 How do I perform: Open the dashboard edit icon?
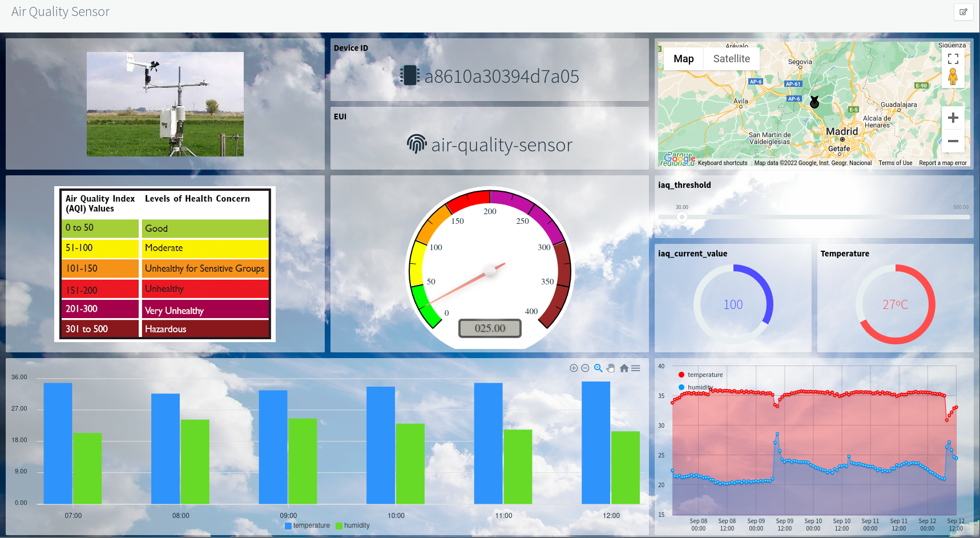pos(963,11)
